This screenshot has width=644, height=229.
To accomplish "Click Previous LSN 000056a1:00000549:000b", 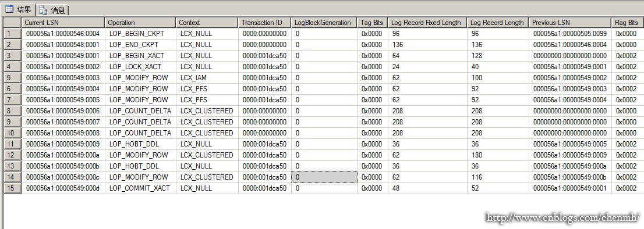I will coord(571,177).
